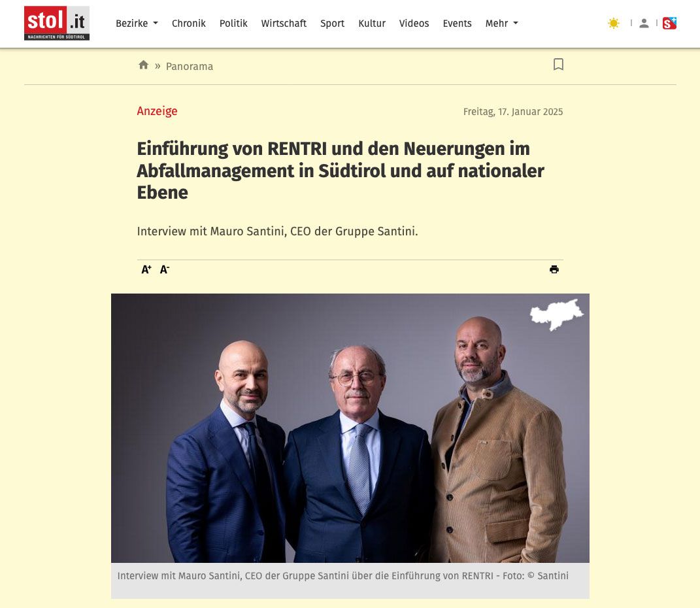Open the Chronik section
Image resolution: width=700 pixels, height=608 pixels.
click(x=188, y=24)
